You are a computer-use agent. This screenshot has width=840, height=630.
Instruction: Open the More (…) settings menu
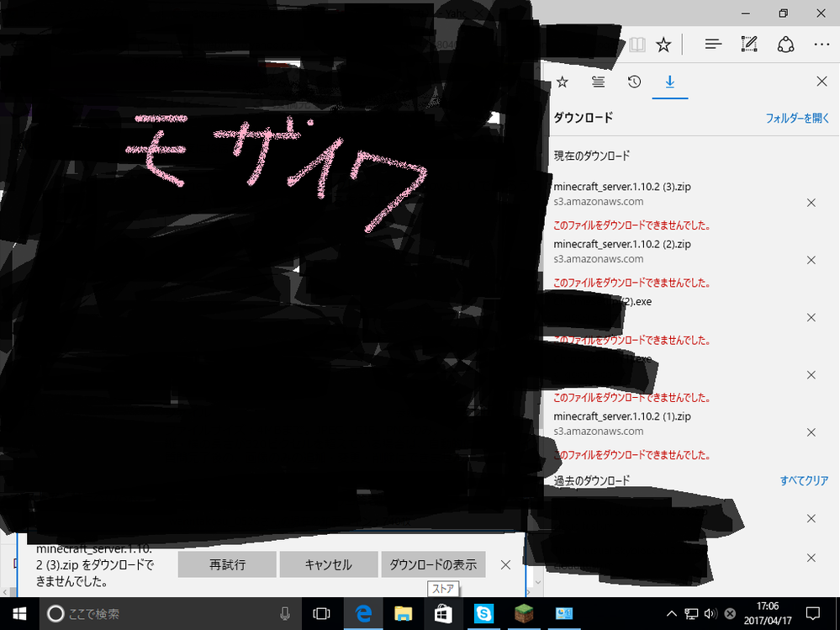tap(822, 45)
